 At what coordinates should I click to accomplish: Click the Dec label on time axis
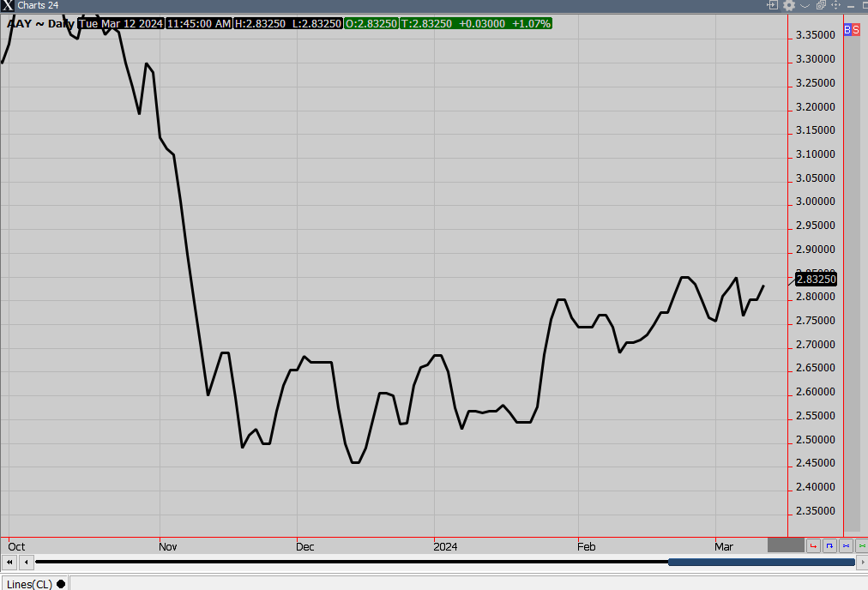[x=305, y=547]
